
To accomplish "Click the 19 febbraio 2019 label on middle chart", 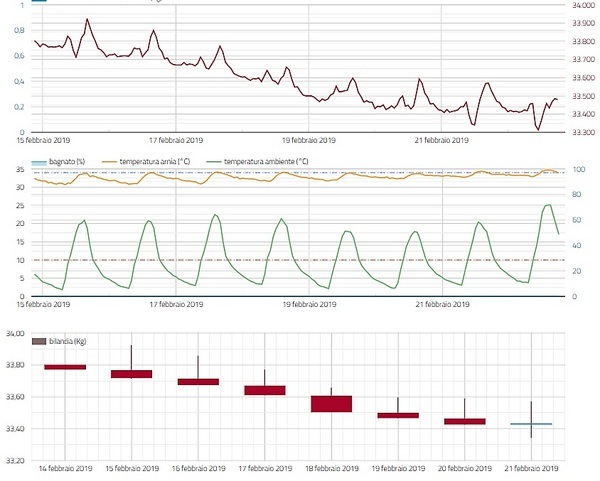I will pos(309,304).
